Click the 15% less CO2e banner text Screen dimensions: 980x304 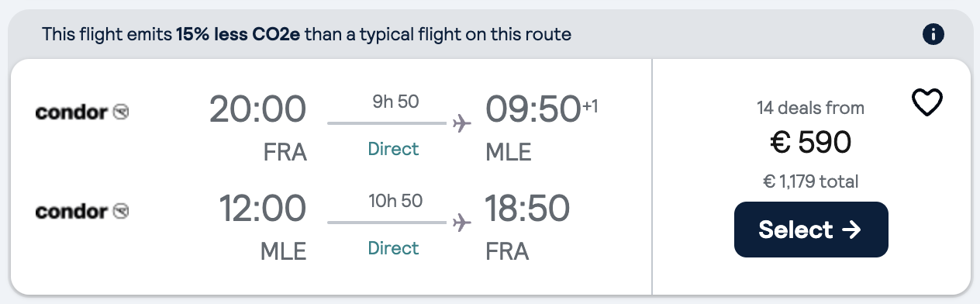[237, 34]
